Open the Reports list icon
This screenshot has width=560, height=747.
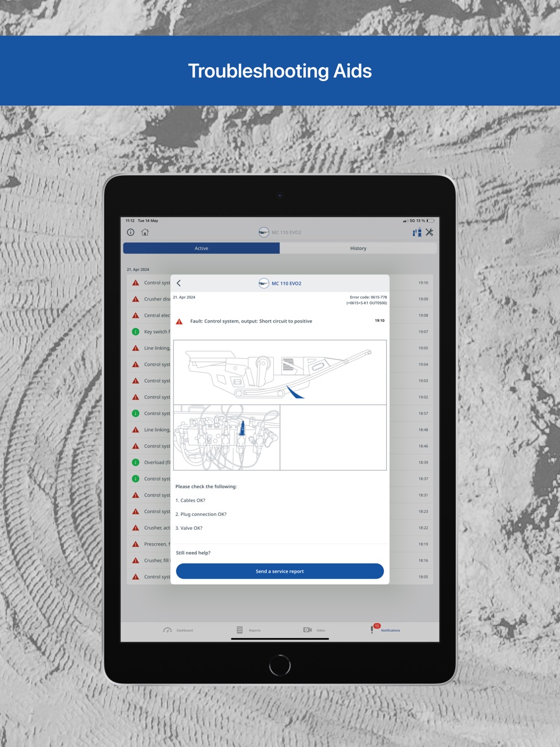tap(240, 630)
